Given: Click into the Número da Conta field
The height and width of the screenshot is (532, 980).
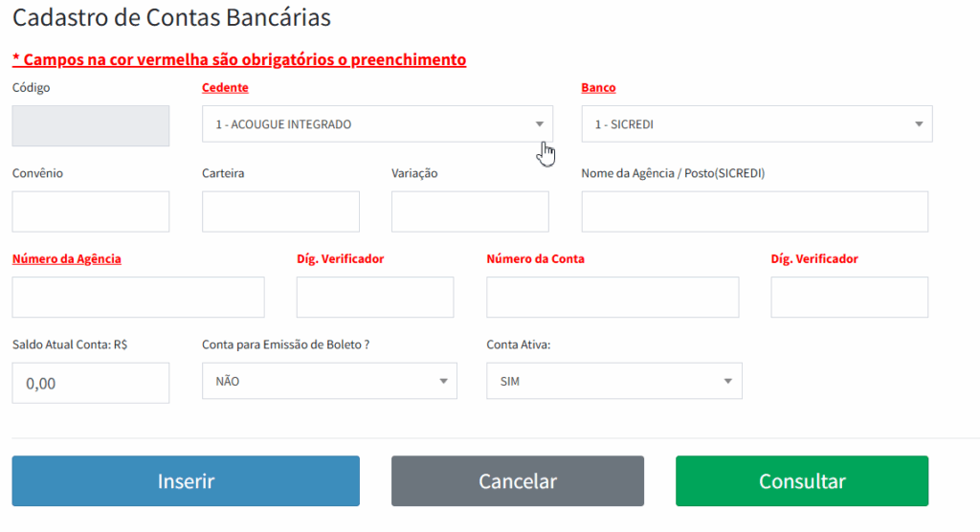Looking at the screenshot, I should 612,298.
